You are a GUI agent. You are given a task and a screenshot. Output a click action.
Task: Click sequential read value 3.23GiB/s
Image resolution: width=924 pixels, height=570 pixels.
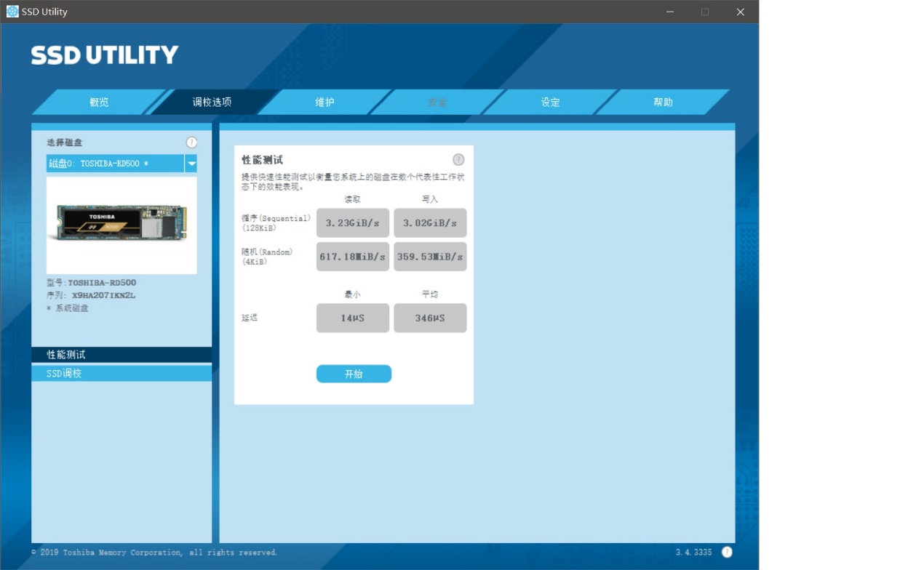tap(353, 223)
